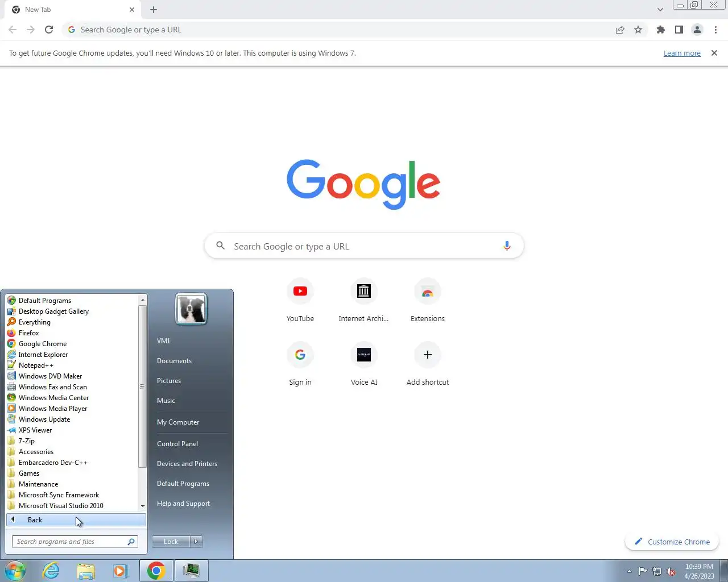Click the clock in the taskbar

[x=699, y=571]
